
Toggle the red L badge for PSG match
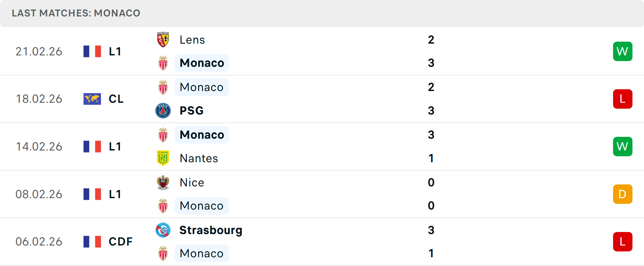(623, 99)
